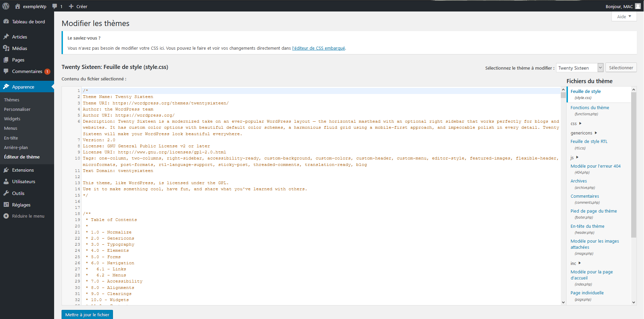The image size is (644, 319).
Task: Click the Réduire le menu collapse icon
Action: [6, 216]
